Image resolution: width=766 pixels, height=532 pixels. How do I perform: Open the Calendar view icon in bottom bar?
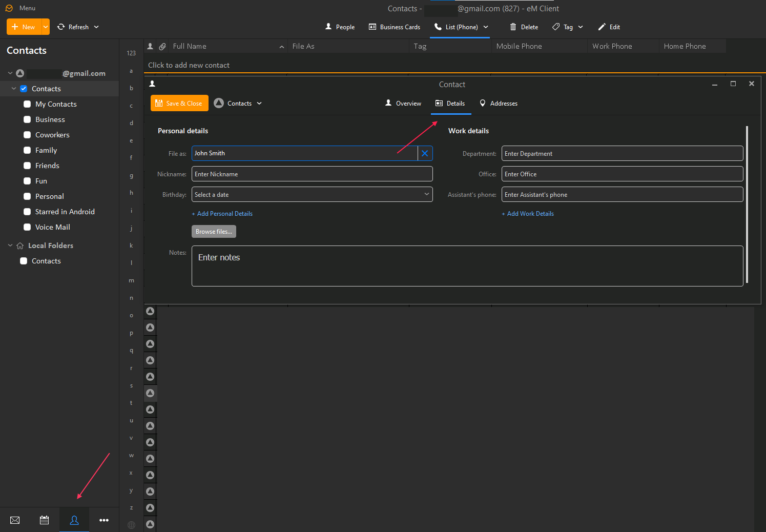pyautogui.click(x=45, y=520)
